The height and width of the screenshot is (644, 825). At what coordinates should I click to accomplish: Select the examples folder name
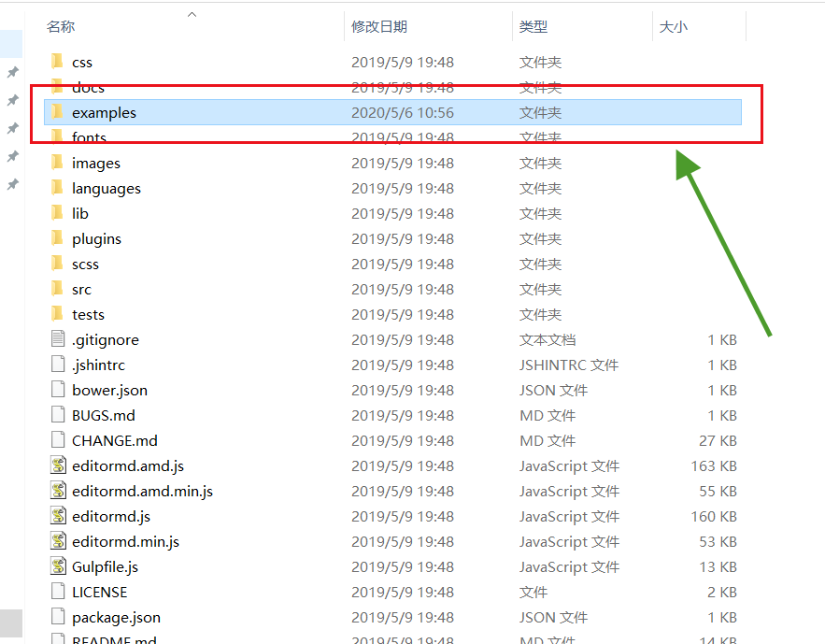(105, 113)
